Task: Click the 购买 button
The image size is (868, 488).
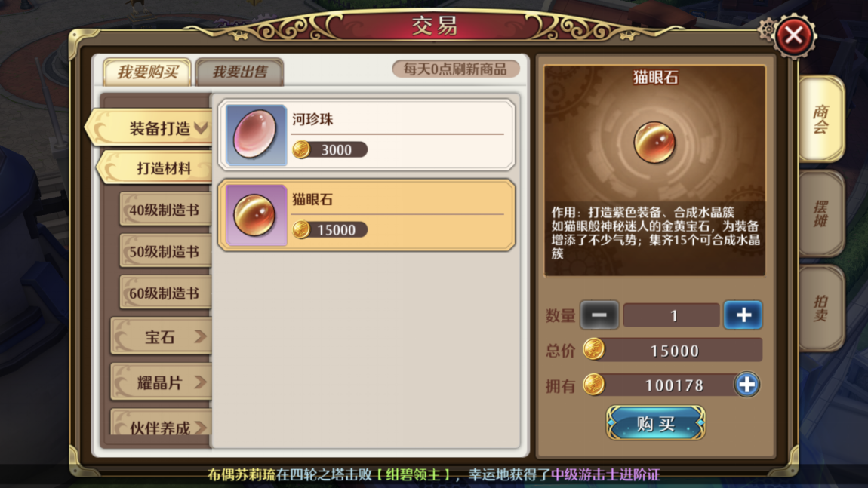Action: tap(655, 424)
